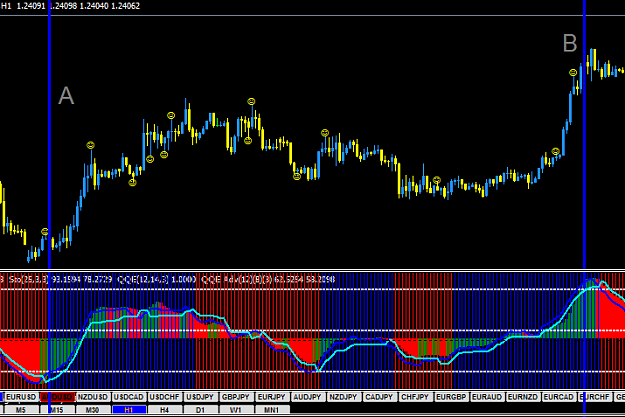
Task: Click the GBPJPY symbol button
Action: point(236,397)
